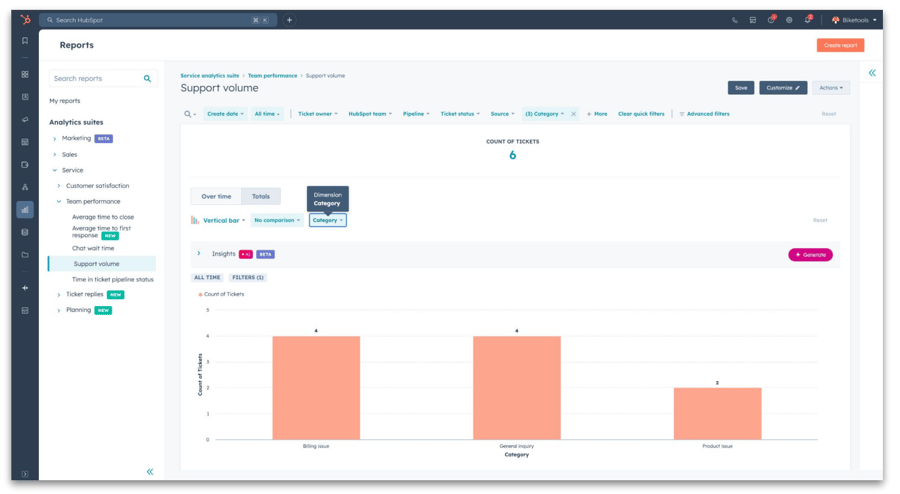Expand the Ticket replies group

coord(59,295)
